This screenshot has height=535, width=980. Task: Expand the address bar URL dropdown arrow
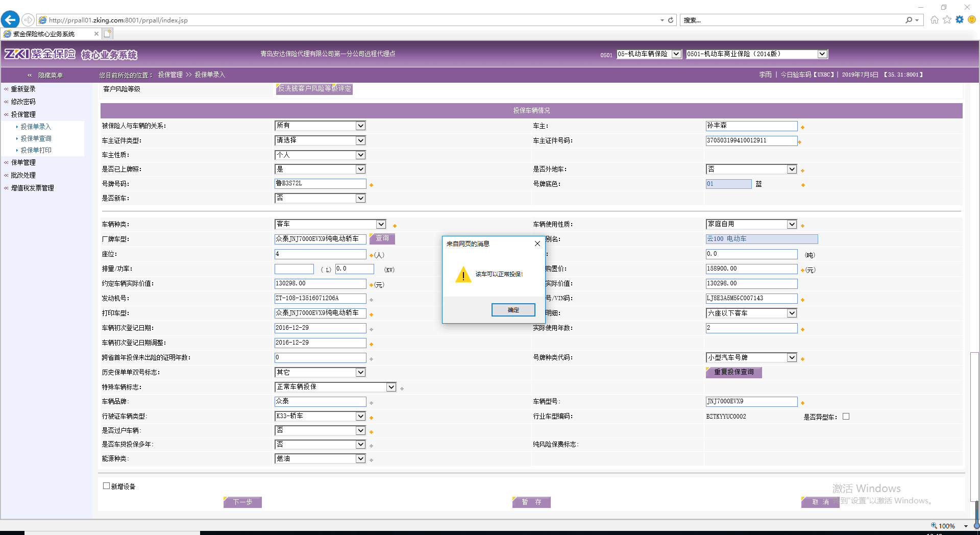662,20
